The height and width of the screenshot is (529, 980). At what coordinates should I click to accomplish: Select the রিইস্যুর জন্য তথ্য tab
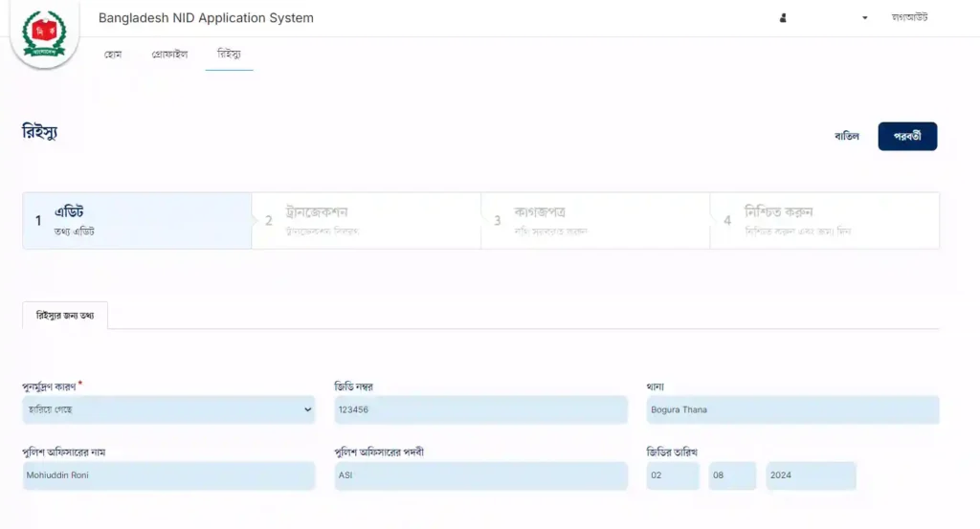(65, 316)
